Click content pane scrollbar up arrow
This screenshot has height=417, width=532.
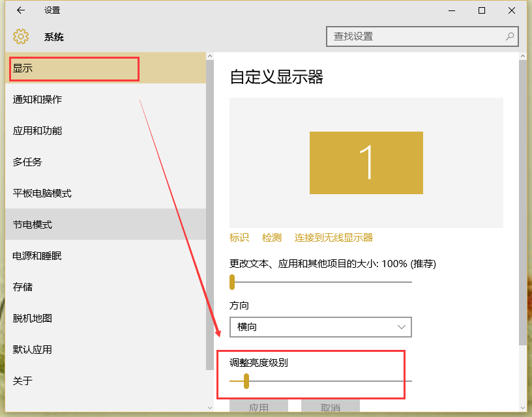click(x=522, y=56)
